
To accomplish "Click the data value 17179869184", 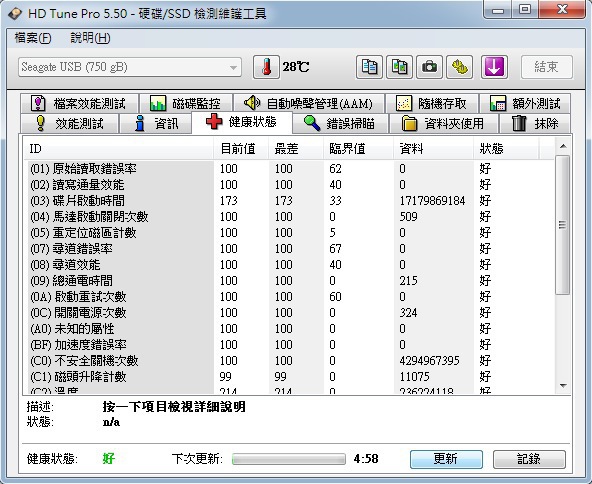I will [432, 200].
